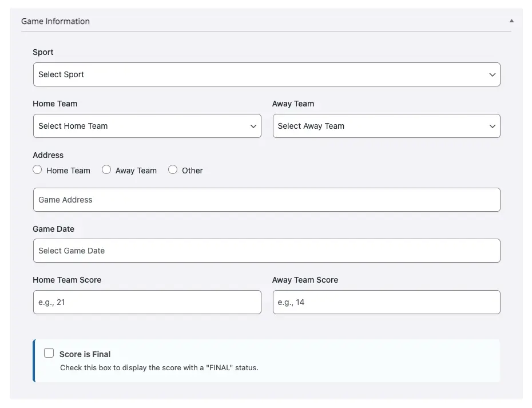Click the Game Date field label
The width and height of the screenshot is (532, 408).
54,229
